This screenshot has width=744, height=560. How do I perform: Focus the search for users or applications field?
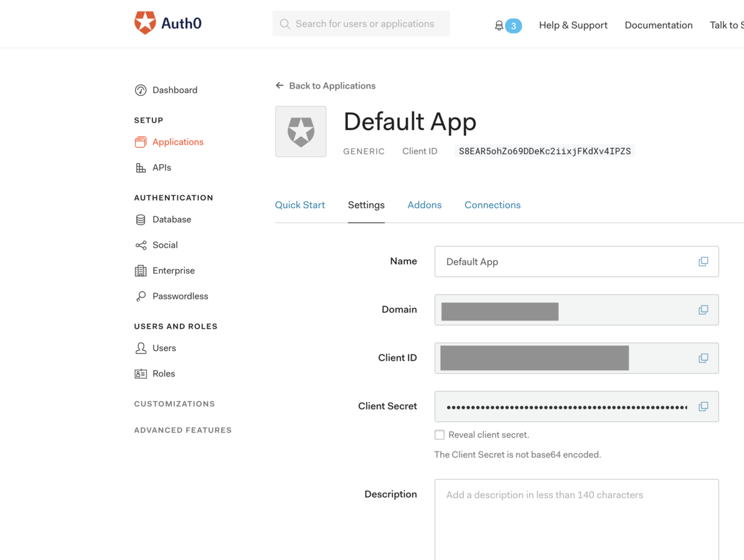pyautogui.click(x=361, y=24)
